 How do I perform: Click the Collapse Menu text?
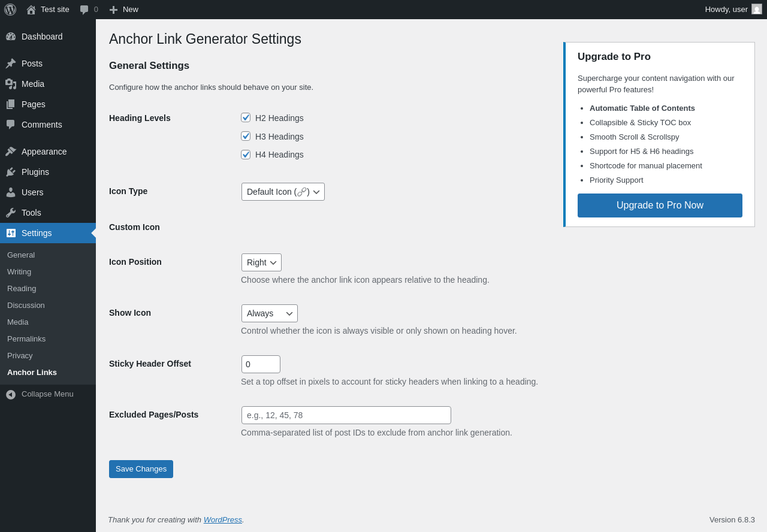tap(47, 394)
